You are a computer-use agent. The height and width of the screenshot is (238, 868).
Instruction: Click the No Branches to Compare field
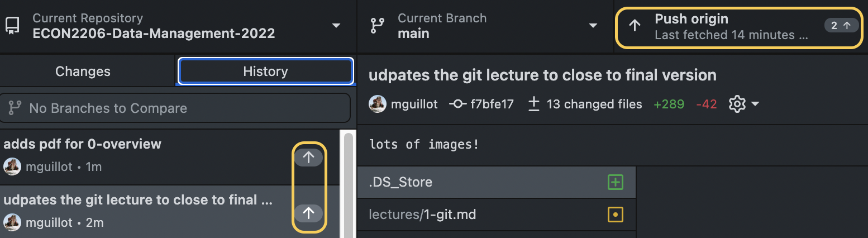[x=175, y=108]
